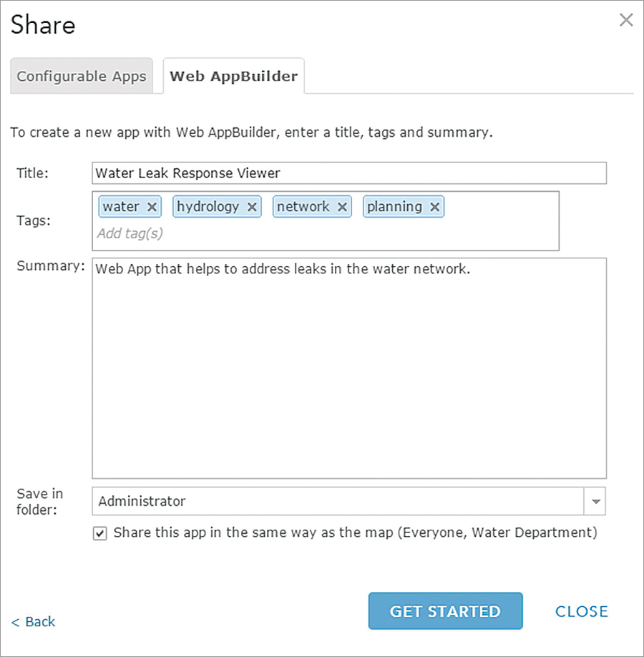Close the Share dialog with X
Screen dimensions: 644x657
(x=626, y=20)
